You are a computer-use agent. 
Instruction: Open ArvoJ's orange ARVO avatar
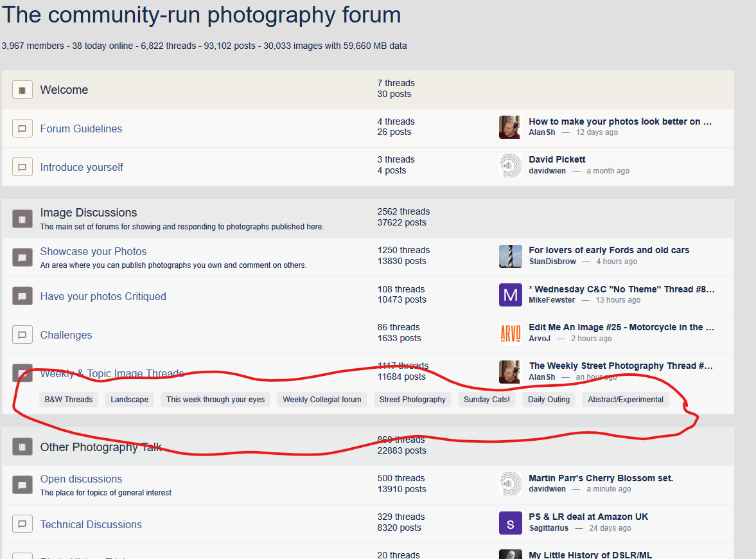[510, 333]
